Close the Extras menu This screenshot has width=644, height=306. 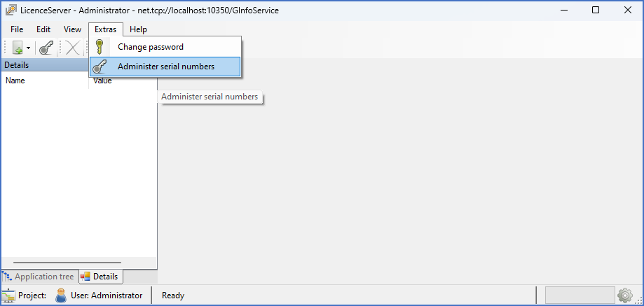point(106,29)
